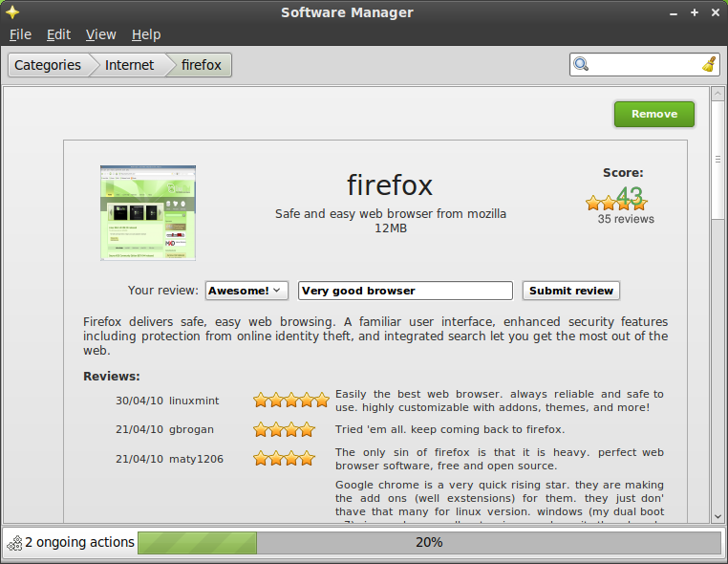This screenshot has width=728, height=564.
Task: Click the 20% progress bar
Action: tap(429, 543)
